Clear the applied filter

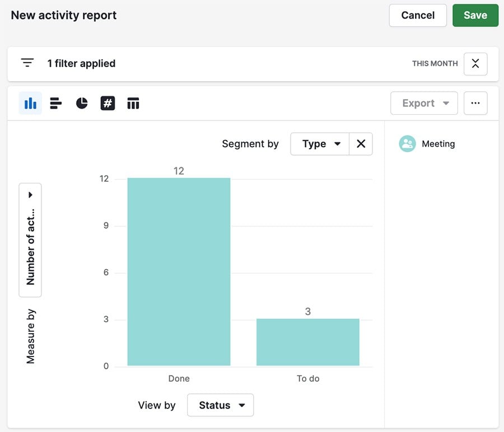475,63
